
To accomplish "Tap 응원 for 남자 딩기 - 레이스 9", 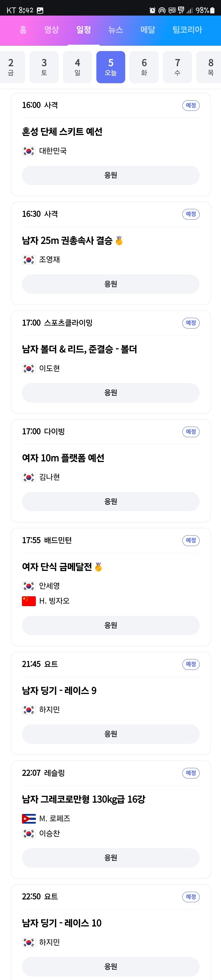I will click(x=111, y=734).
